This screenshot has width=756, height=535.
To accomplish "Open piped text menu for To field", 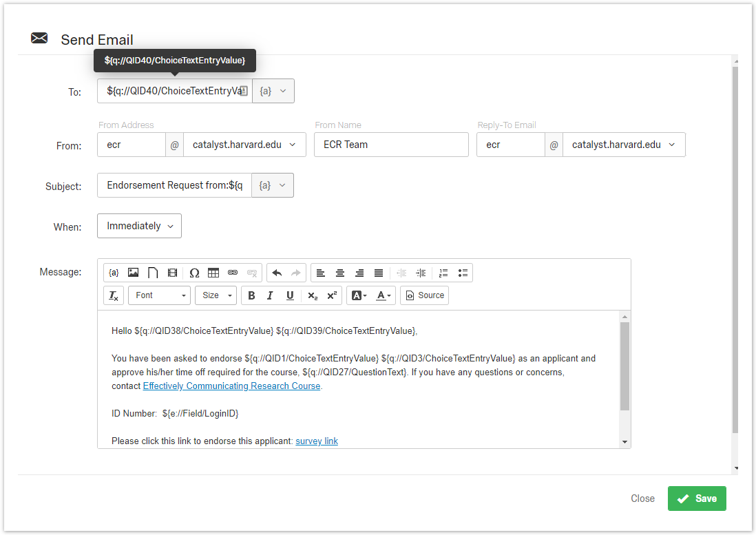I will [x=273, y=91].
